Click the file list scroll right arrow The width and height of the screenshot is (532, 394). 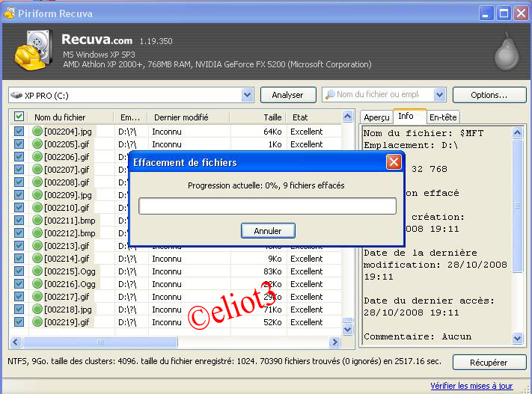[334, 342]
